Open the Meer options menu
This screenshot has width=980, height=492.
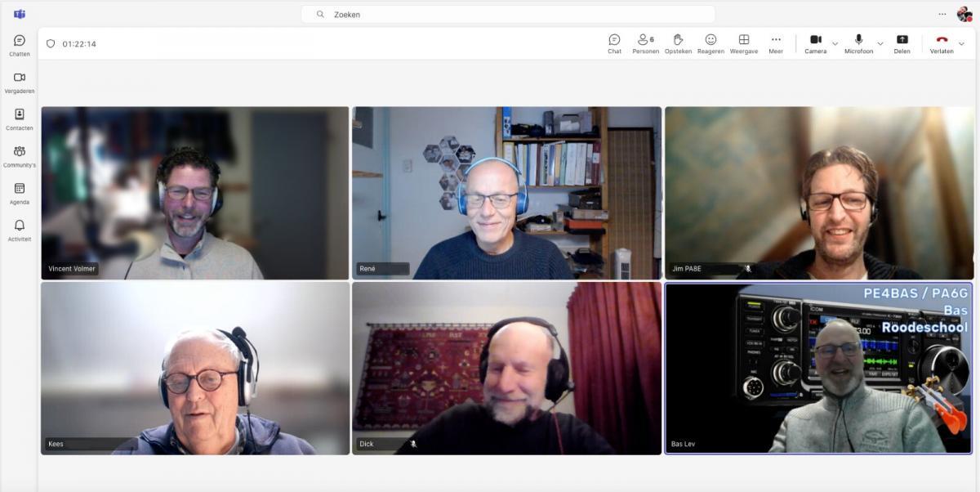(x=776, y=43)
